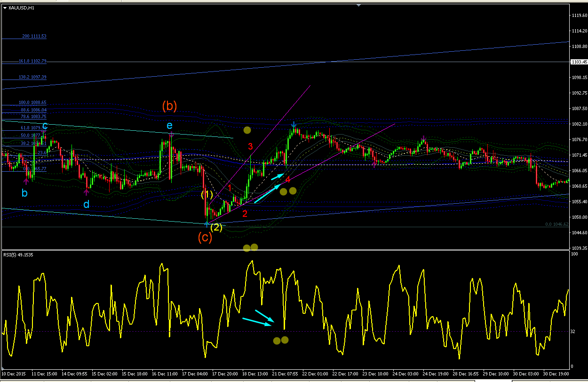Select the red wave 4 label
Image resolution: width=588 pixels, height=382 pixels.
coord(288,179)
